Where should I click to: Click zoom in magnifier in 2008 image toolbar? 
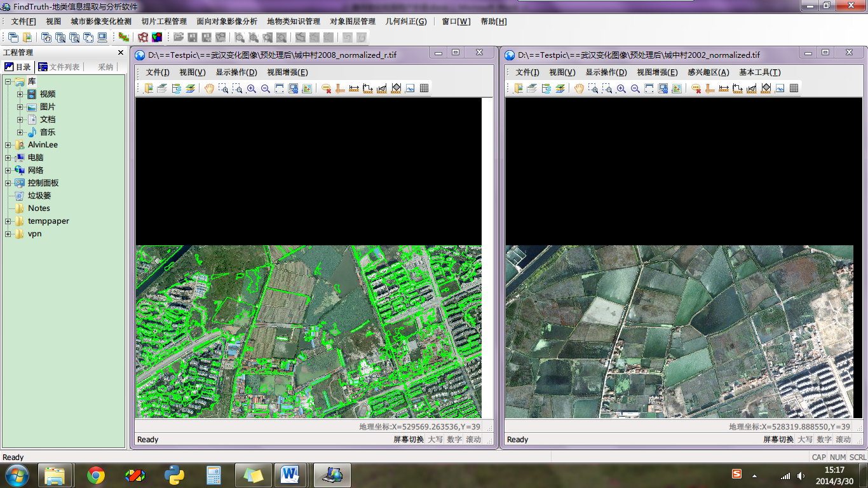pos(252,88)
